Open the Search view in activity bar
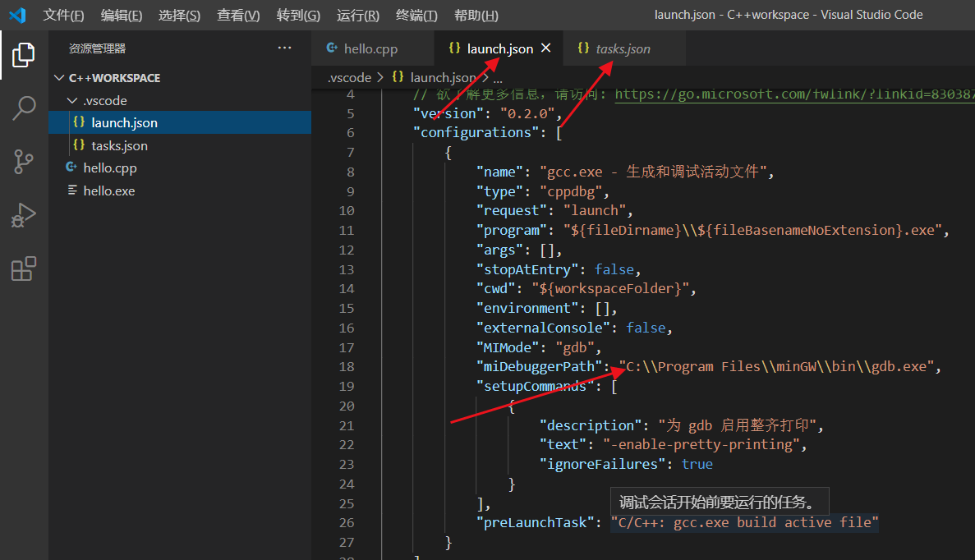975x560 pixels. tap(24, 108)
